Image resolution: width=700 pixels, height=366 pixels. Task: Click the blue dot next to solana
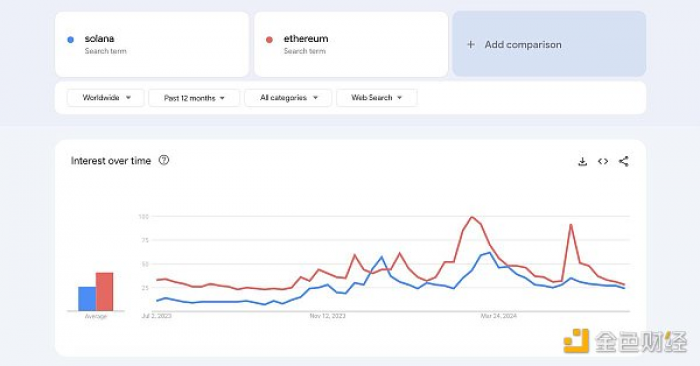point(70,40)
